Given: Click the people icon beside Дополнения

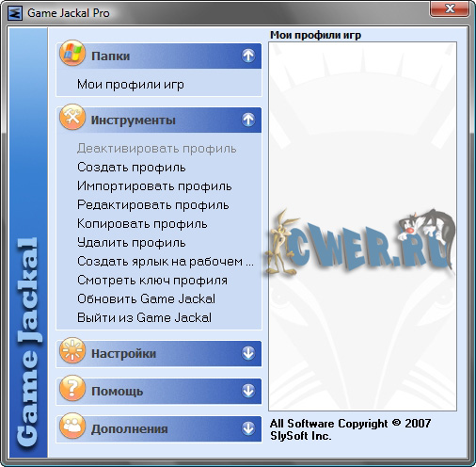Looking at the screenshot, I should coord(72,426).
